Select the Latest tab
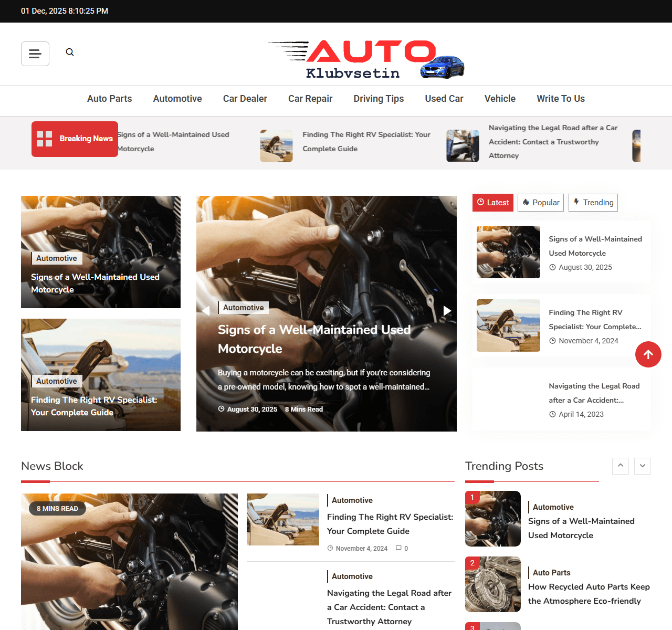Screen dimensions: 672x630 492,203
